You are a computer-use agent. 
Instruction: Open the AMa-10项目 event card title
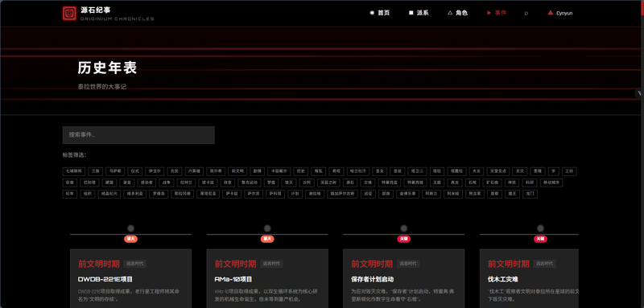point(233,279)
